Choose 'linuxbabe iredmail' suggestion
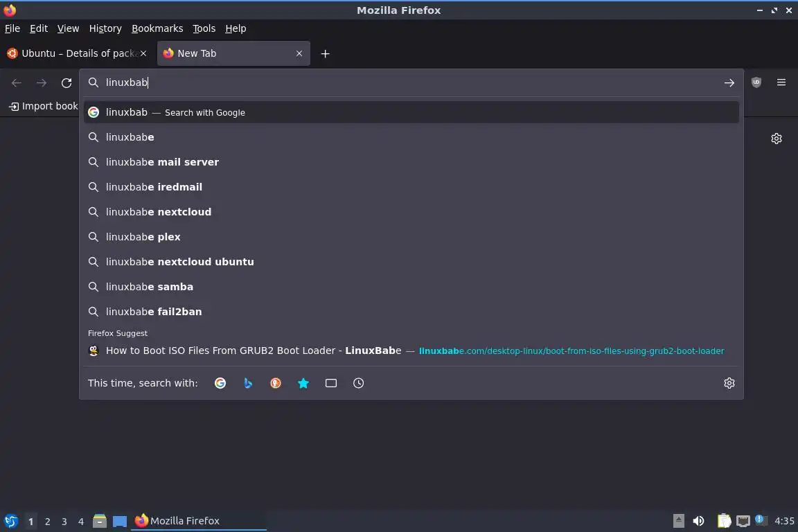This screenshot has width=798, height=532. [x=411, y=187]
